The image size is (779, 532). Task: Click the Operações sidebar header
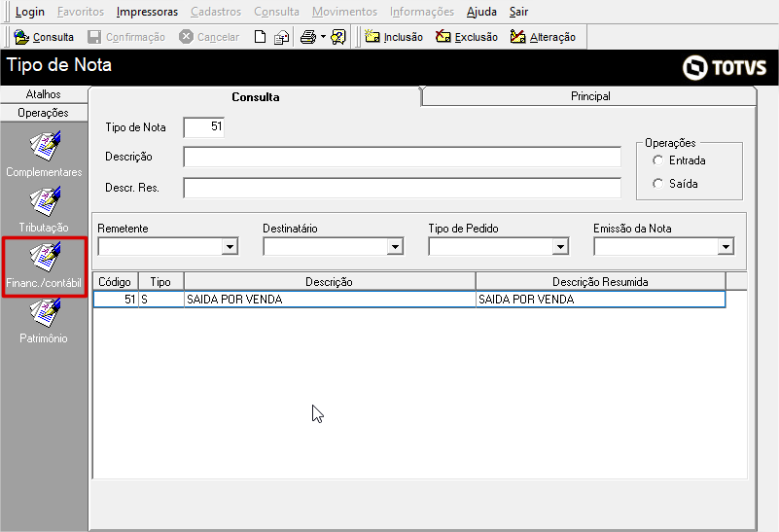pos(44,113)
